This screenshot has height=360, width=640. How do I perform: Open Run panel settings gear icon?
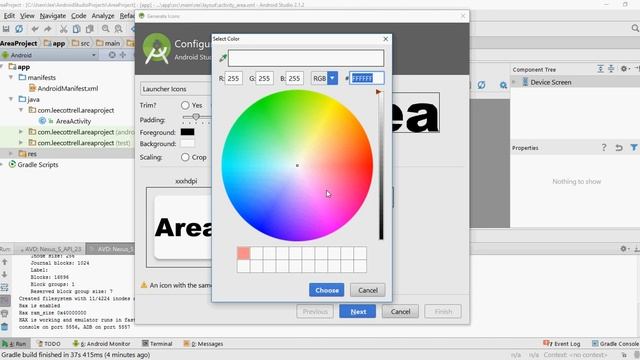[x=624, y=249]
